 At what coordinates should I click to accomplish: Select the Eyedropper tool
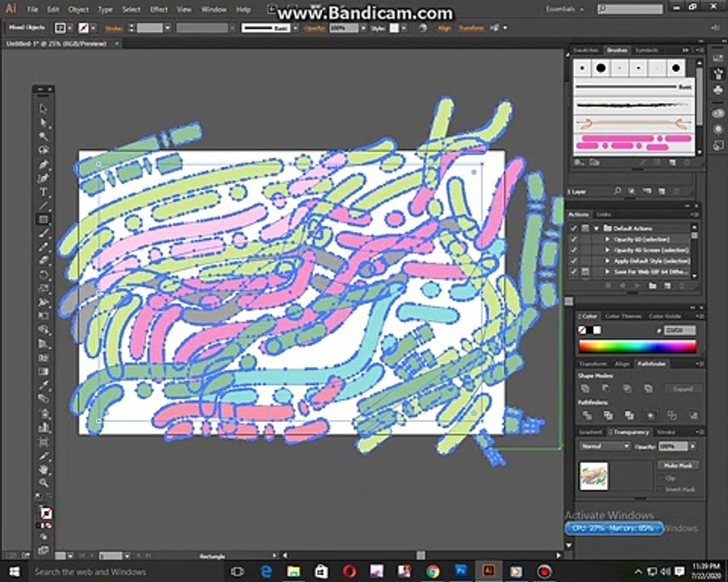43,386
